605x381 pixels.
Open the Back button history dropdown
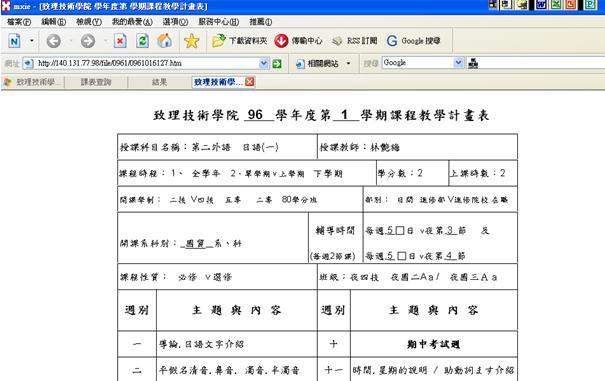[71, 41]
